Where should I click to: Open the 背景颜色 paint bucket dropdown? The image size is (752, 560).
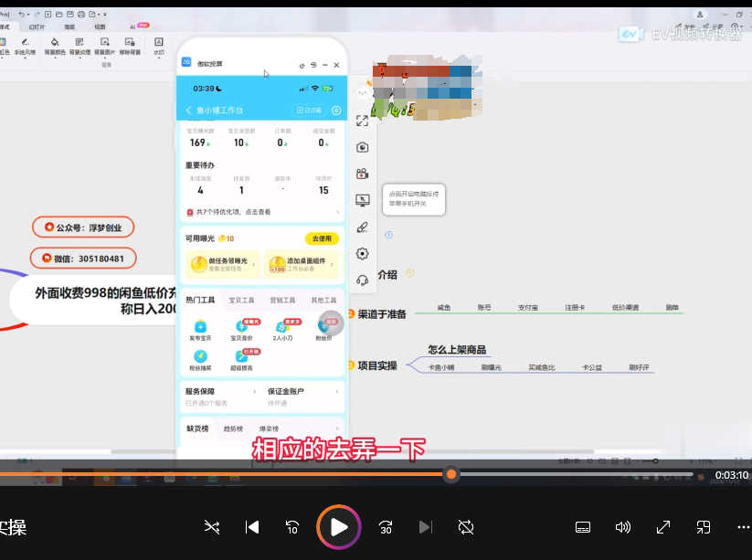55,47
